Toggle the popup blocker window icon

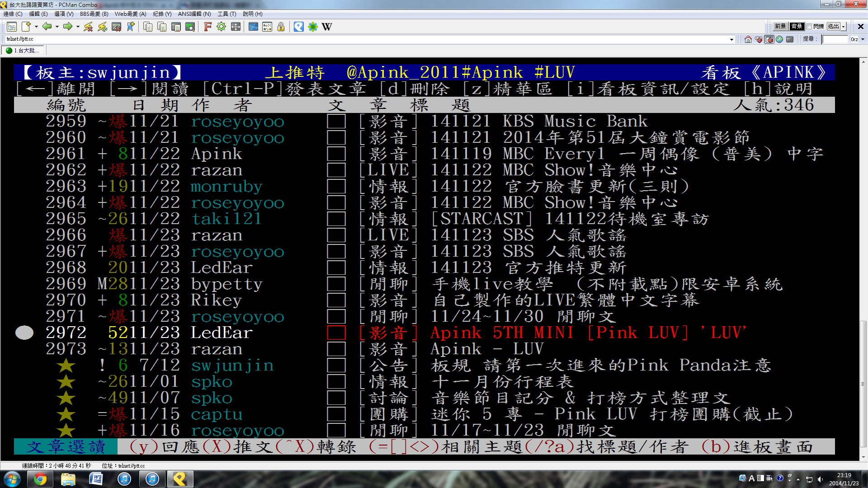click(769, 39)
